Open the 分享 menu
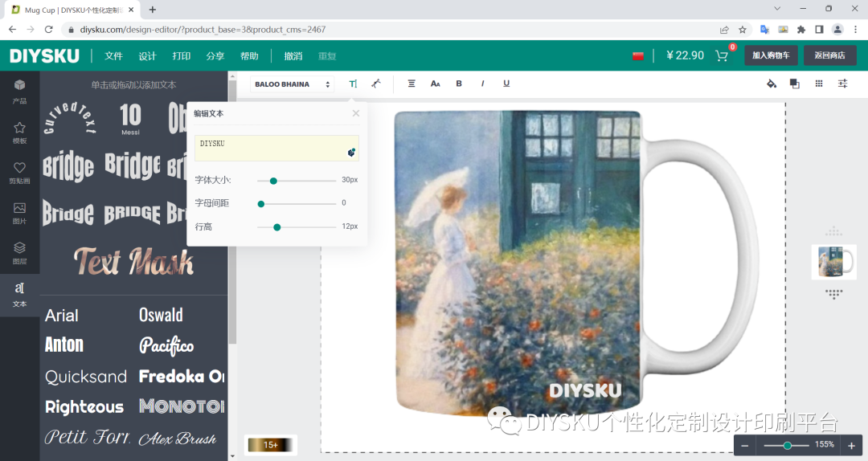Image resolution: width=868 pixels, height=461 pixels. (215, 56)
